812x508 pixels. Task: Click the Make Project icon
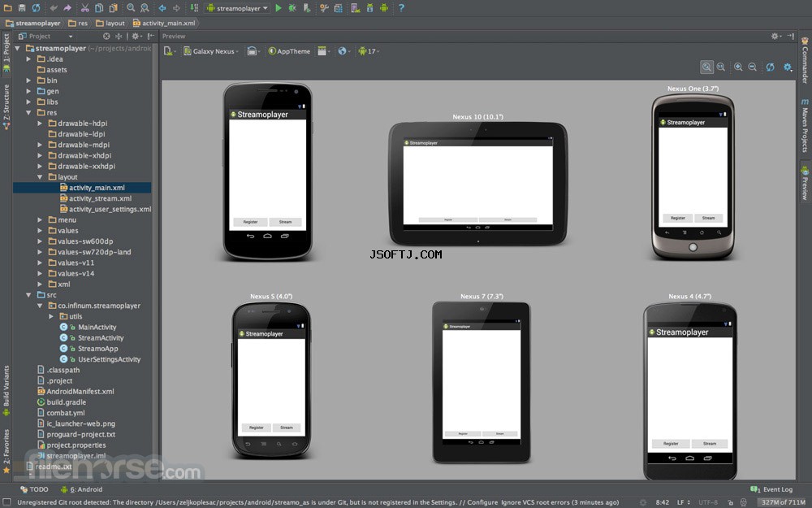(194, 8)
